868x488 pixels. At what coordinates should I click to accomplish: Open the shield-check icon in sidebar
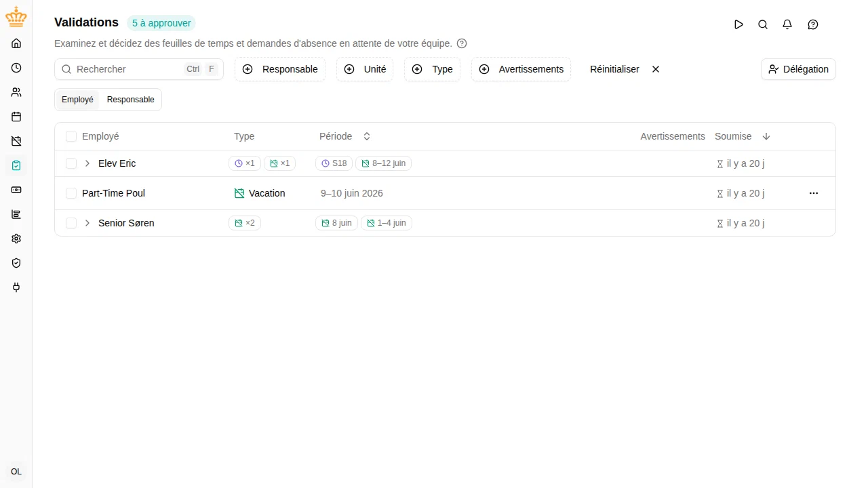(16, 263)
